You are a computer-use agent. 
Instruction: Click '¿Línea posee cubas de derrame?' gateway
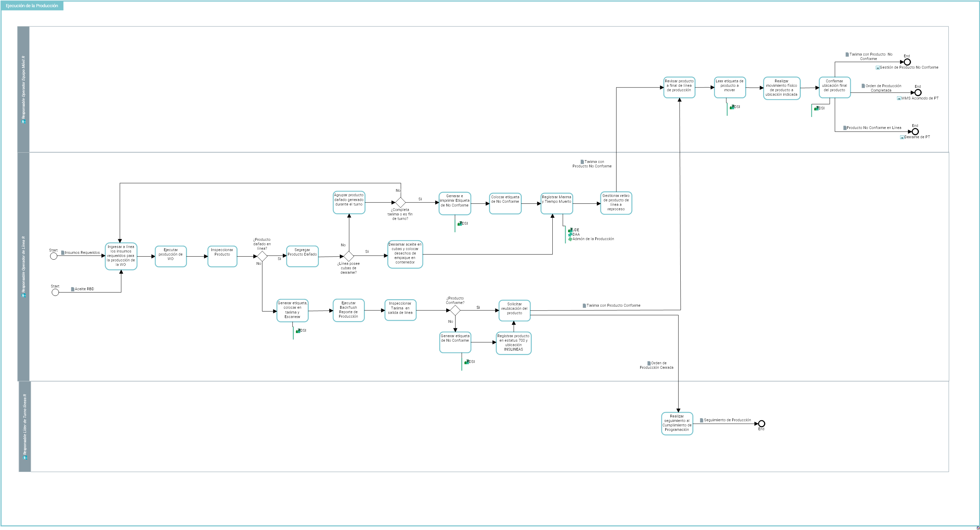(x=349, y=256)
